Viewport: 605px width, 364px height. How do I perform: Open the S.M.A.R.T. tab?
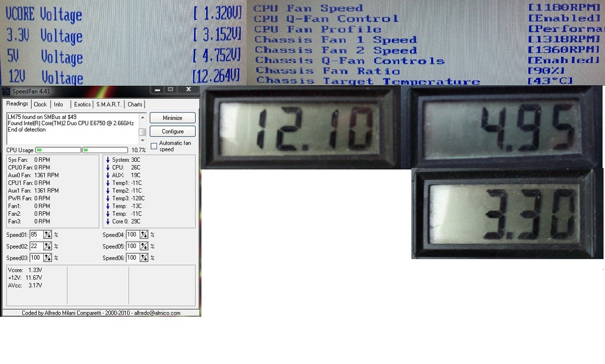pyautogui.click(x=109, y=104)
